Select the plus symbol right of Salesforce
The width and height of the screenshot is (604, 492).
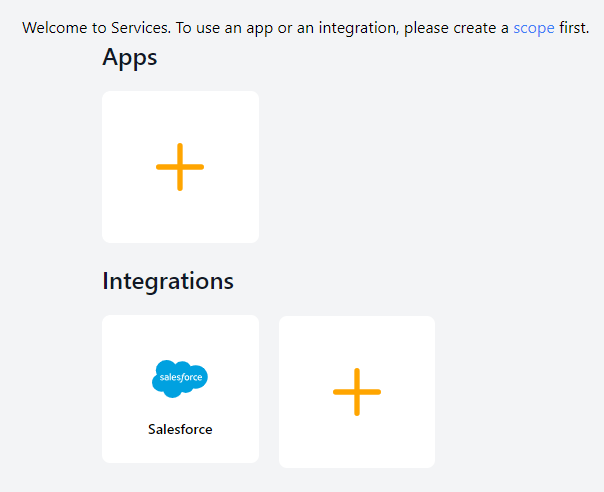point(357,392)
